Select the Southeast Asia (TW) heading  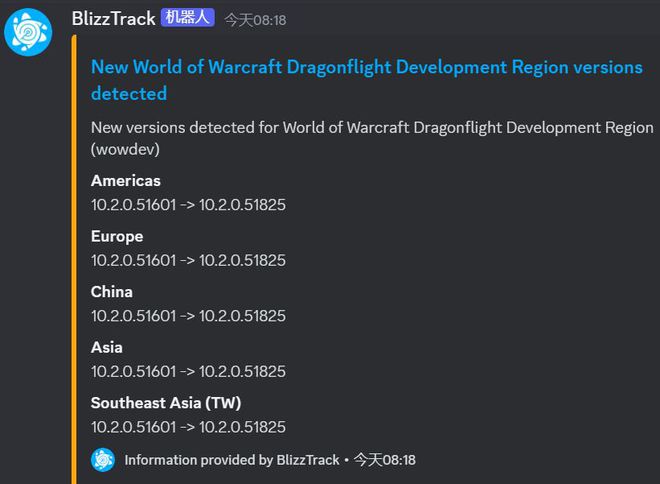[166, 403]
